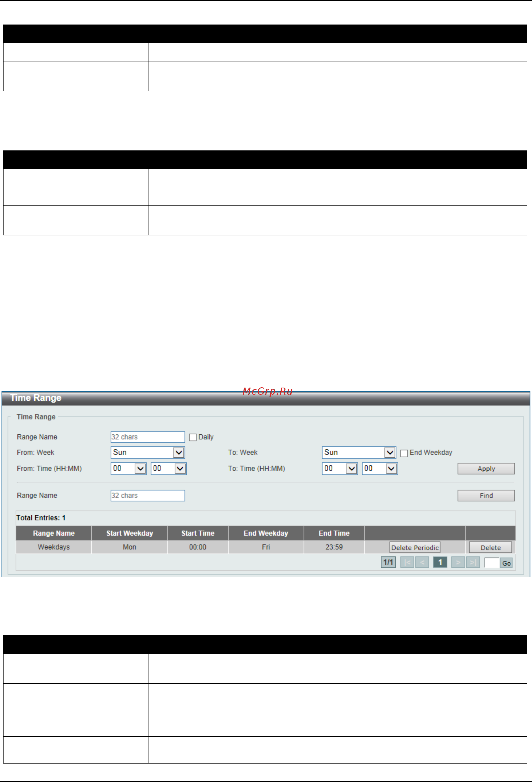532x782 pixels.
Task: Expand the From: Time minute dropdown
Action: (168, 468)
